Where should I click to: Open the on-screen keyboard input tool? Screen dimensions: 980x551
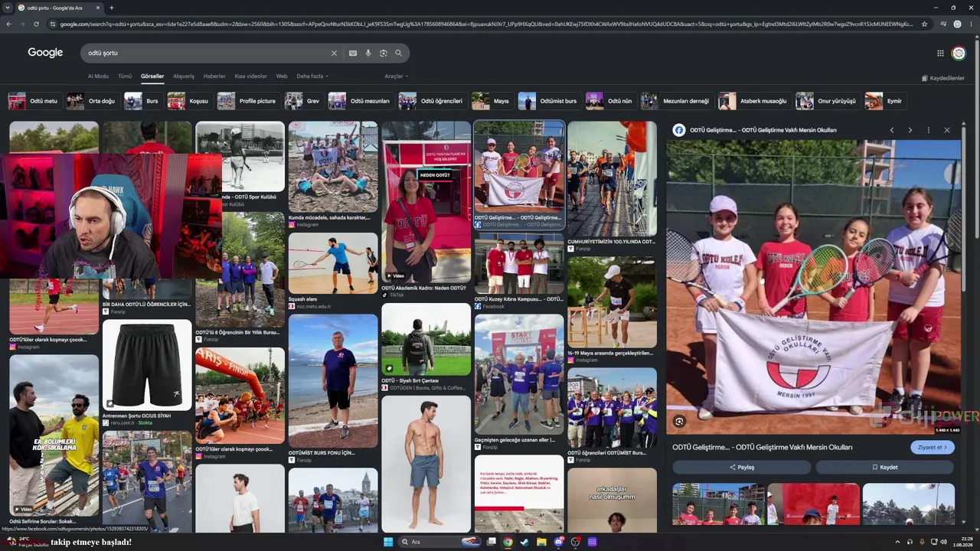coord(352,53)
